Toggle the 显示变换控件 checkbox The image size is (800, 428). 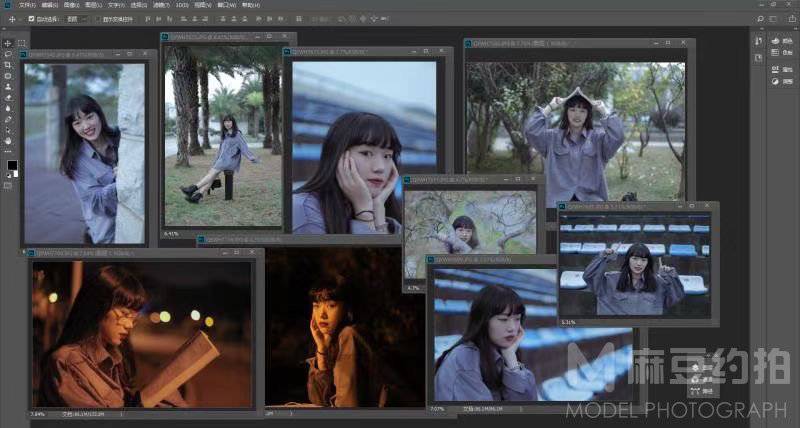pyautogui.click(x=98, y=19)
